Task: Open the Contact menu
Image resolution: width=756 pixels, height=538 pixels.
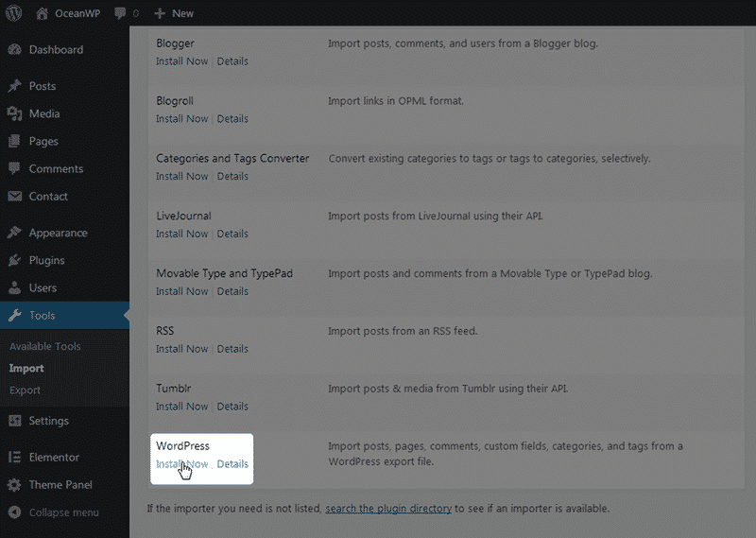Action: [x=48, y=197]
